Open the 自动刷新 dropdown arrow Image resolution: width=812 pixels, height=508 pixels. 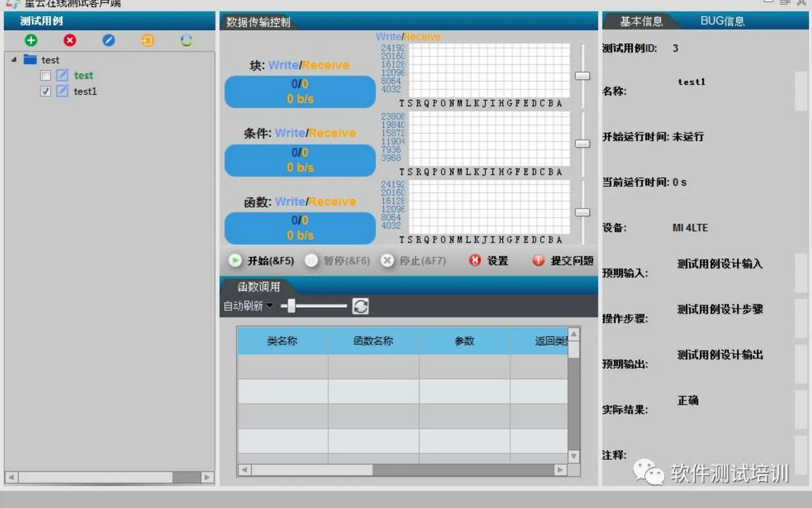(270, 305)
